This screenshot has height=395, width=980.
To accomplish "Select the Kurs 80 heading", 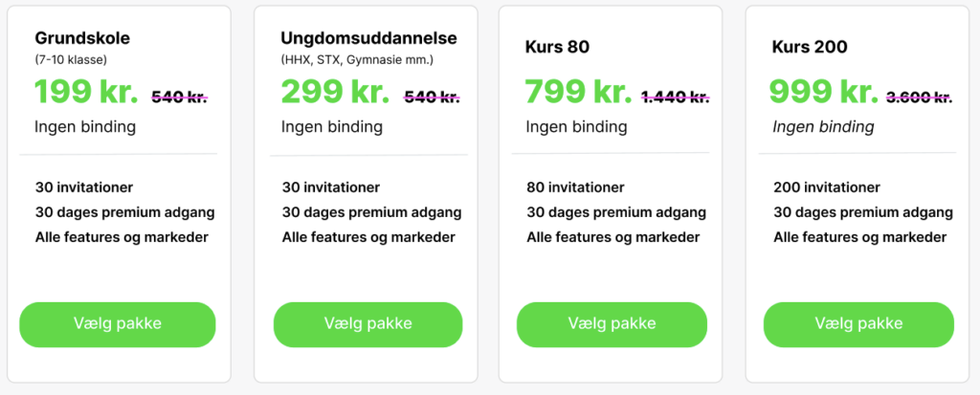I will point(558,47).
